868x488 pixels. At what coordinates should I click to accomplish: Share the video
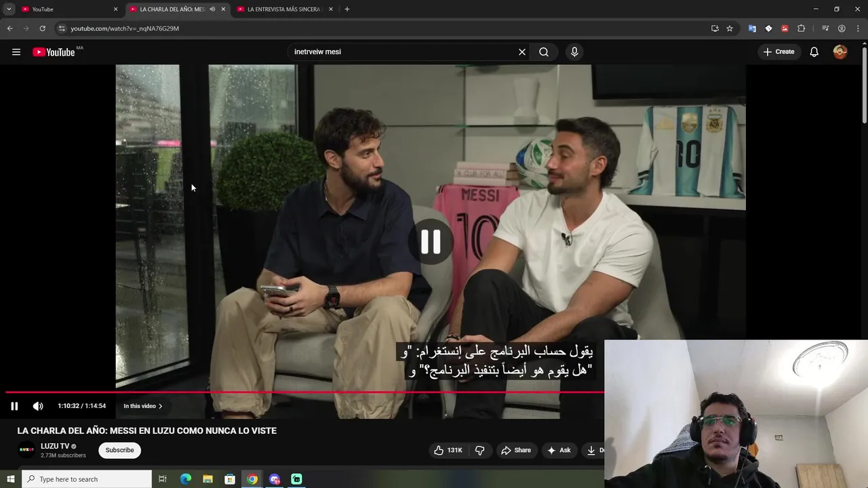(516, 450)
